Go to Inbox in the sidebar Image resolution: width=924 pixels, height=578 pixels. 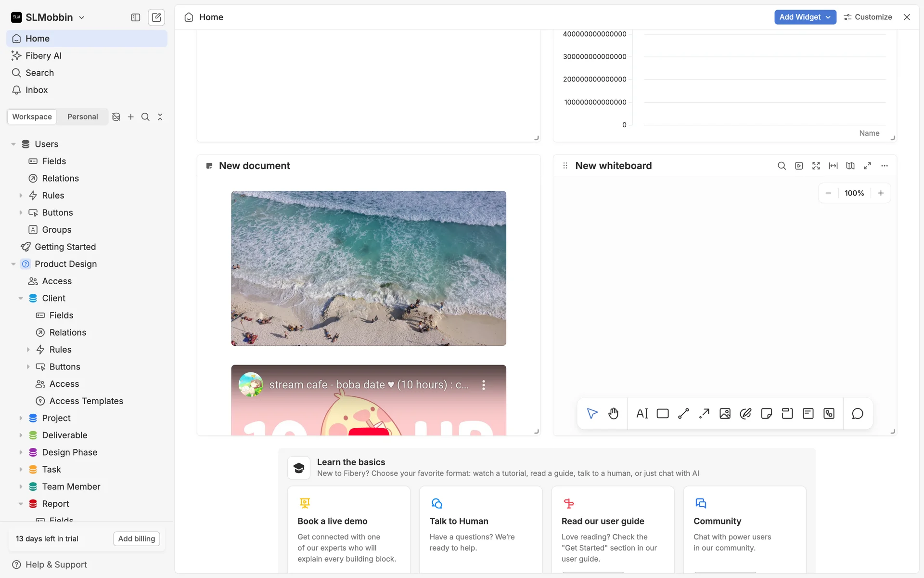(x=37, y=90)
